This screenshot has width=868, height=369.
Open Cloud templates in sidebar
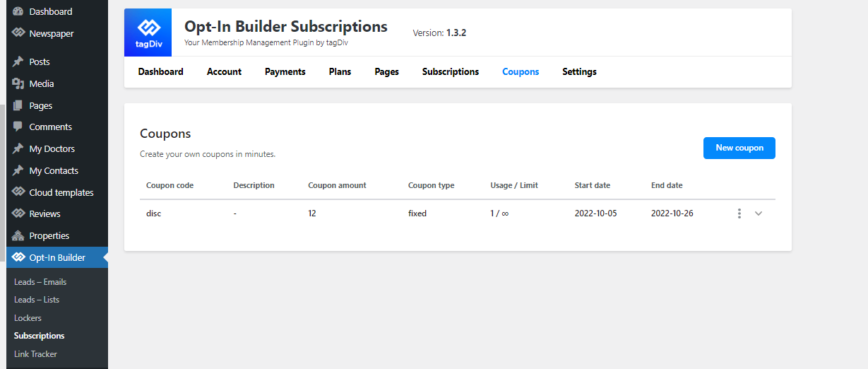(61, 192)
